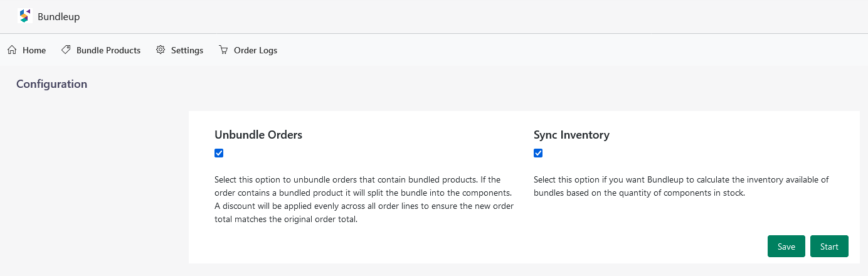Click the tag icon beside Bundle Products
This screenshot has width=868, height=276.
click(66, 50)
